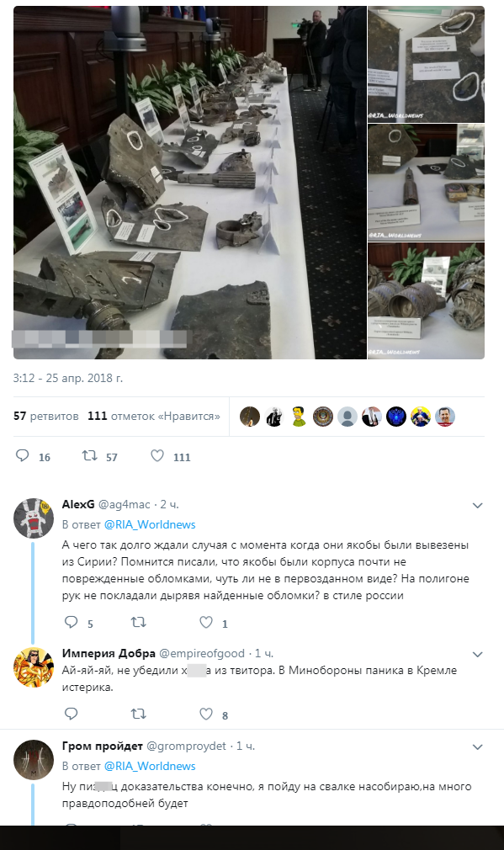
Task: Open chevron menu on Гром пройдет tweet
Action: [x=477, y=747]
